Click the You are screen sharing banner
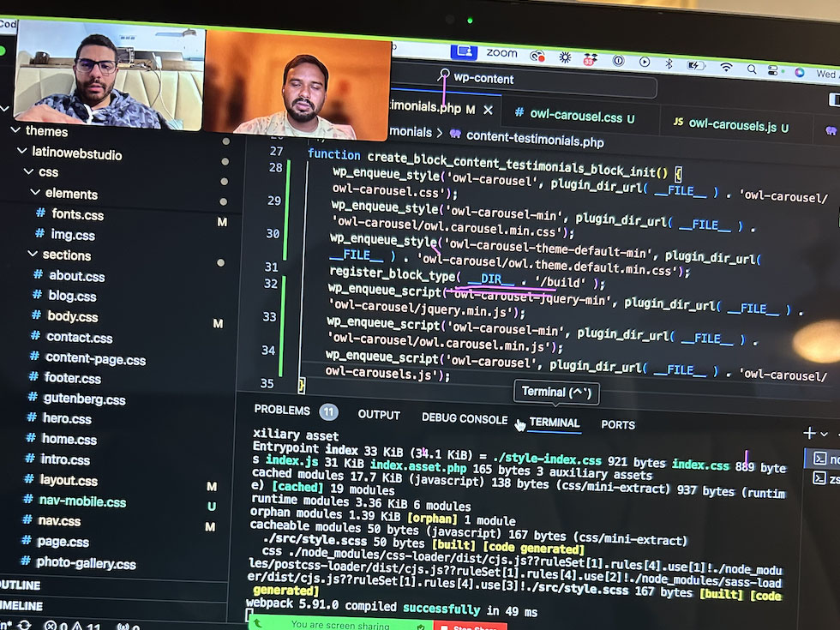Image resolution: width=840 pixels, height=630 pixels. pyautogui.click(x=340, y=624)
